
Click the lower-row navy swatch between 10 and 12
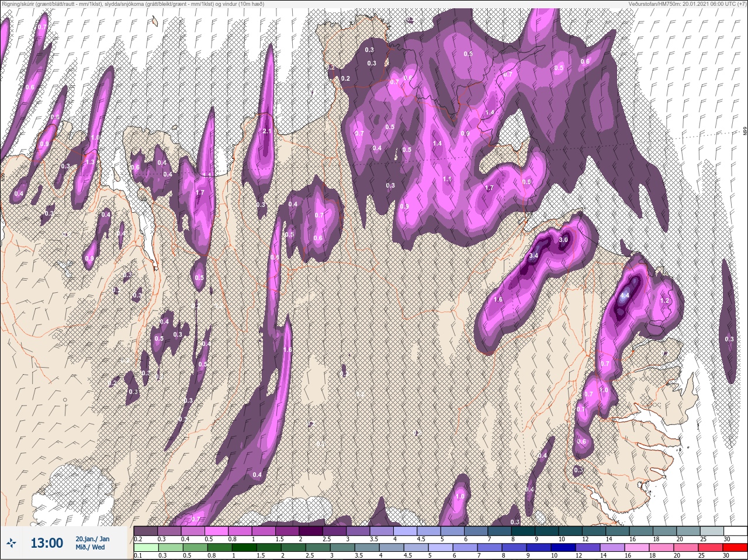pos(563,547)
